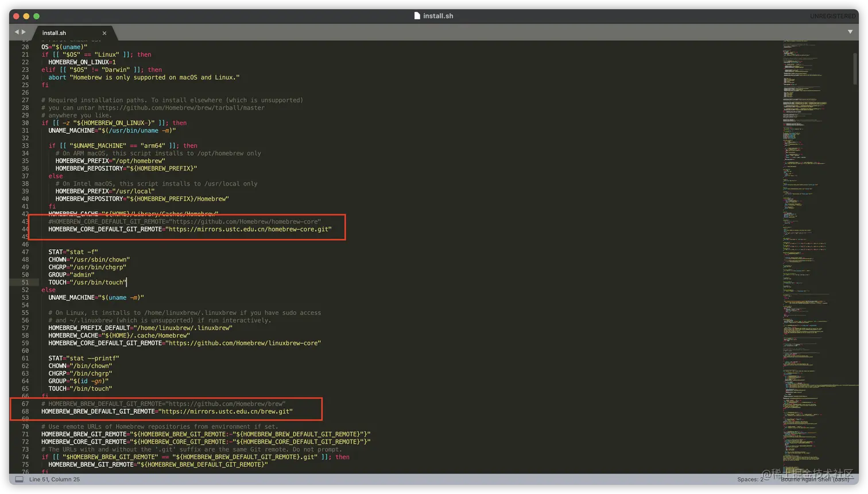
Task: Click the yellow minimize window button
Action: tap(26, 16)
